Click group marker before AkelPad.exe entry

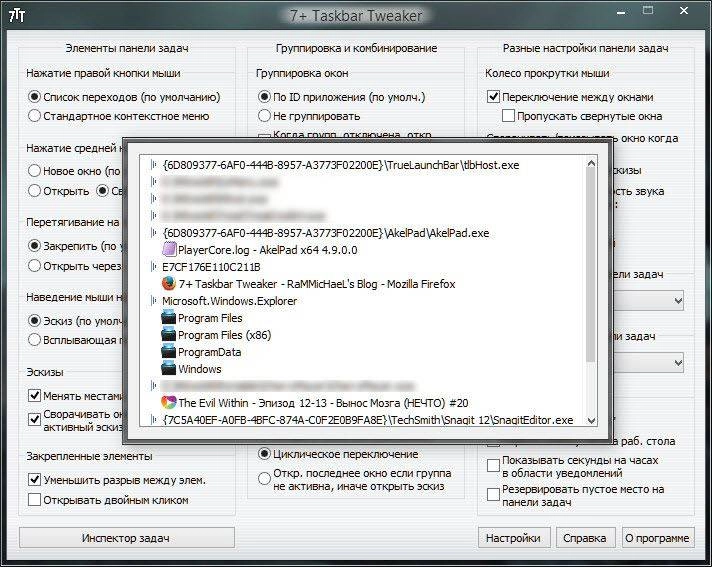(x=154, y=233)
